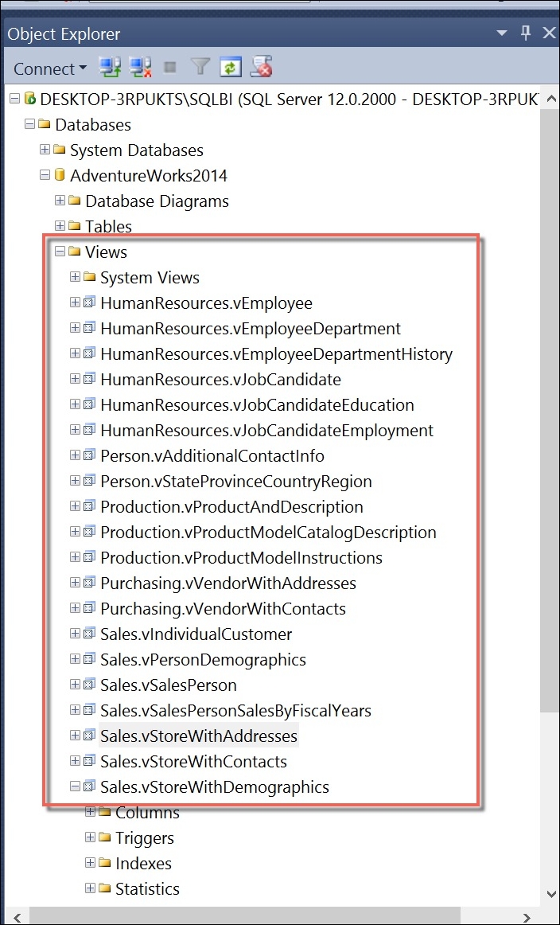Image resolution: width=560 pixels, height=925 pixels.
Task: Select the server connection icon
Action: click(x=29, y=99)
